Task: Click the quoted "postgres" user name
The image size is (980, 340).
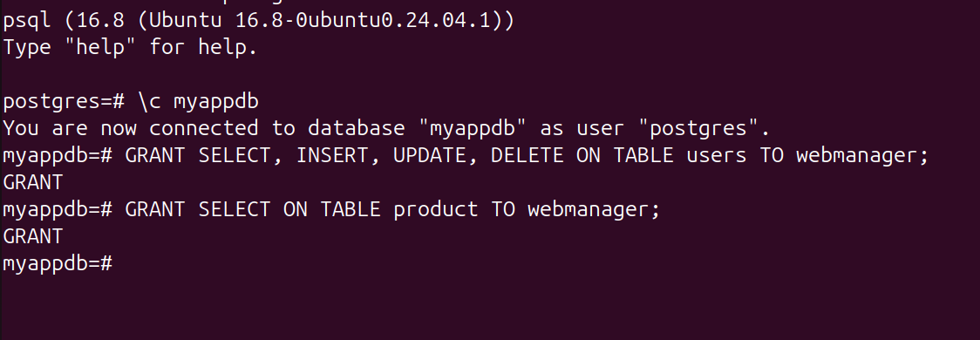Action: 698,129
